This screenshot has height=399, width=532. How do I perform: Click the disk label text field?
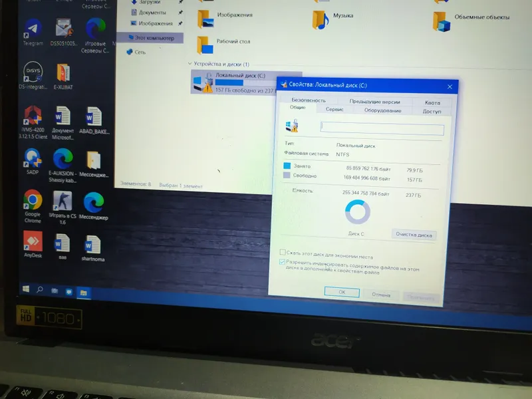(x=382, y=128)
